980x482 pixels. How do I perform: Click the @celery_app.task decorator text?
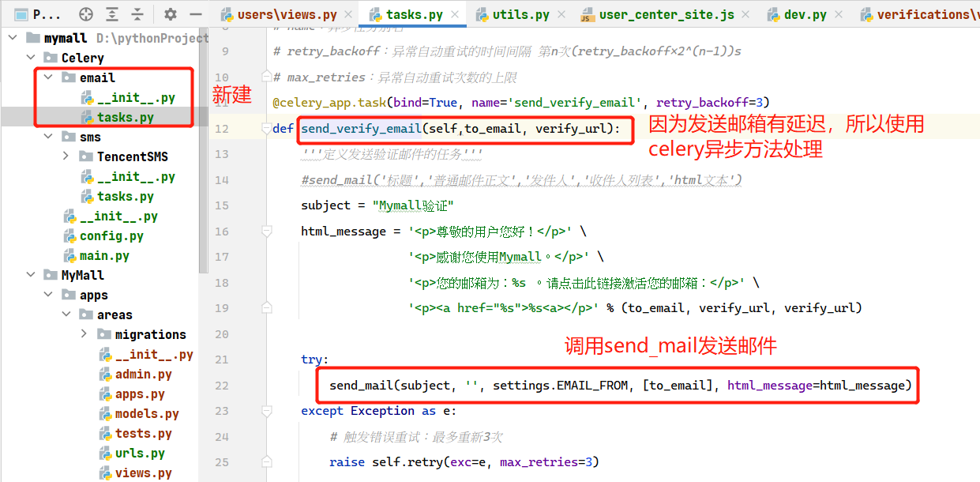pyautogui.click(x=329, y=103)
